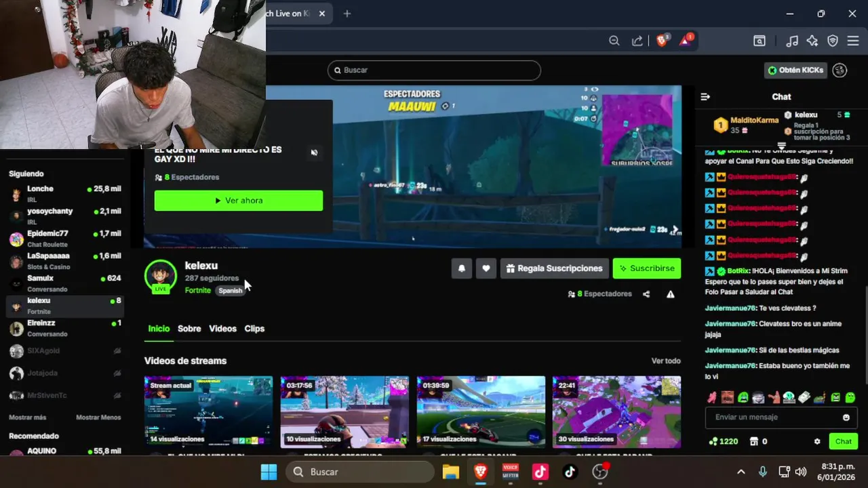The width and height of the screenshot is (868, 488).
Task: Open Lonche channel in the Siguiendo list
Action: [x=65, y=195]
